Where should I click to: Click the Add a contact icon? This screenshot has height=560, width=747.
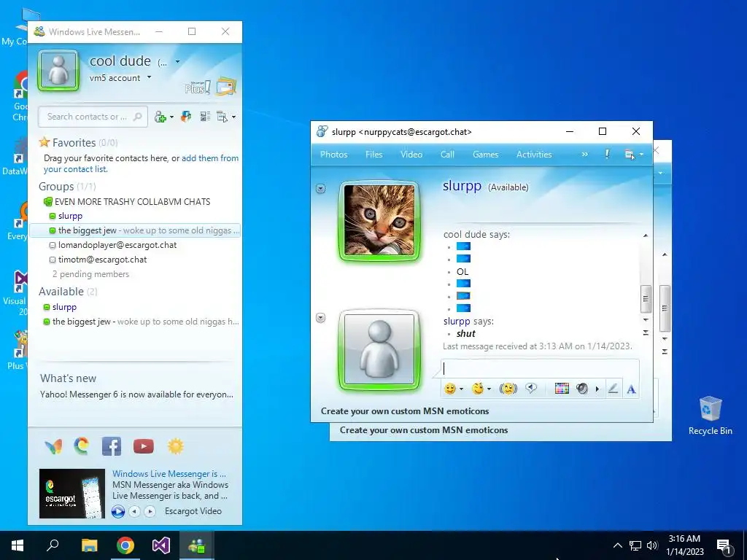(x=160, y=117)
